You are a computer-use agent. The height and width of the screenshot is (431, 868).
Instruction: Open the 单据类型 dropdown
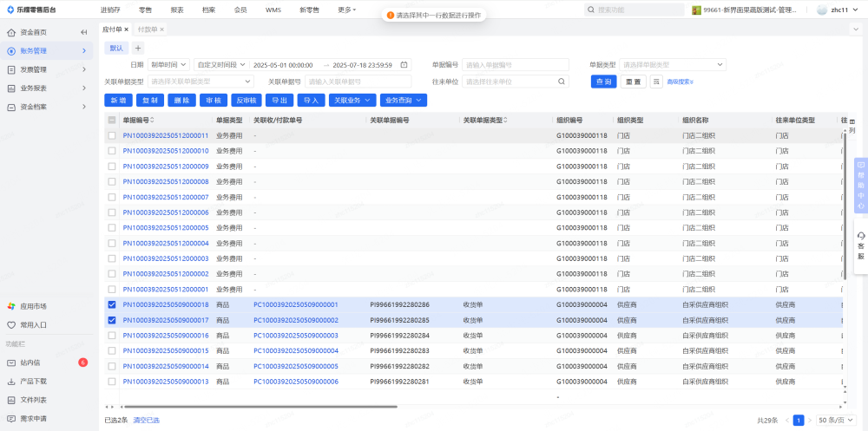click(x=673, y=65)
